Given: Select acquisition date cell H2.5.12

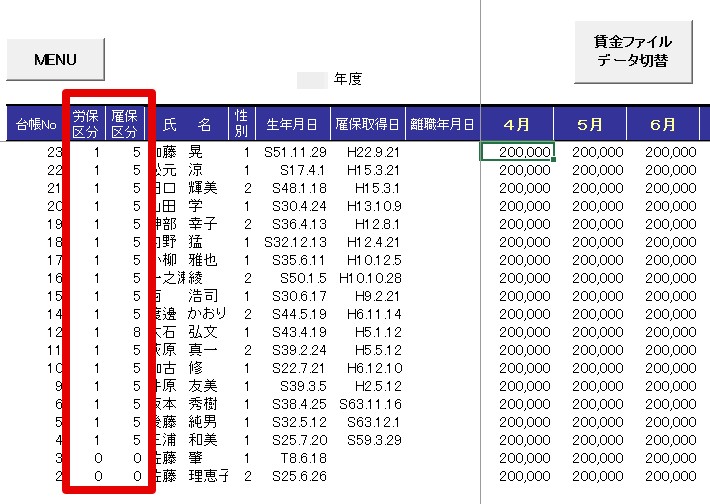Looking at the screenshot, I should [x=378, y=386].
